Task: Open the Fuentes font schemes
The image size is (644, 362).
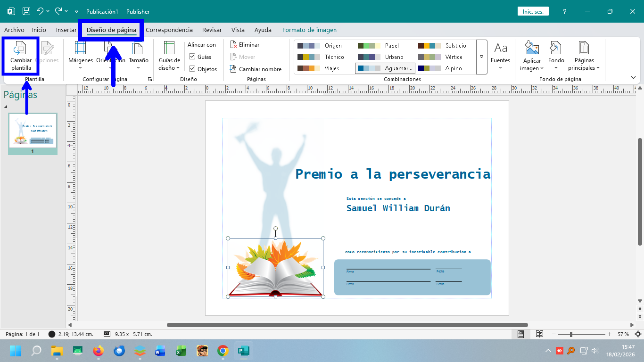Action: click(500, 55)
